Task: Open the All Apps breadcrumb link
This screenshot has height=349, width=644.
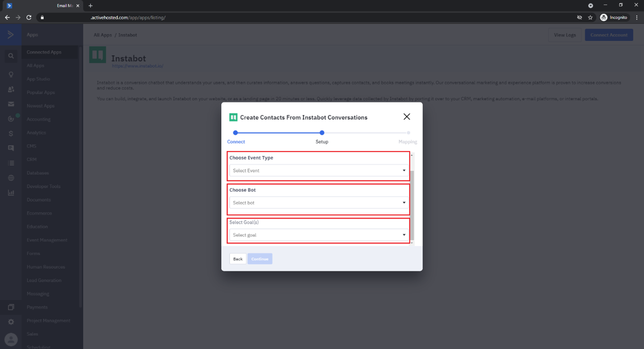Action: click(103, 35)
